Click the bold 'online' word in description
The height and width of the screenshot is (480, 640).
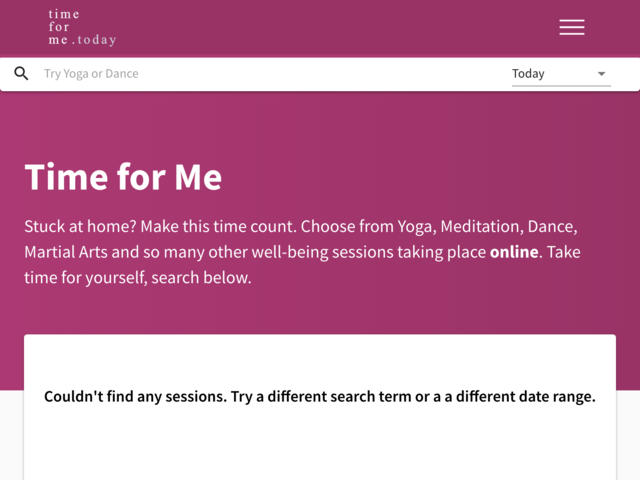(514, 252)
